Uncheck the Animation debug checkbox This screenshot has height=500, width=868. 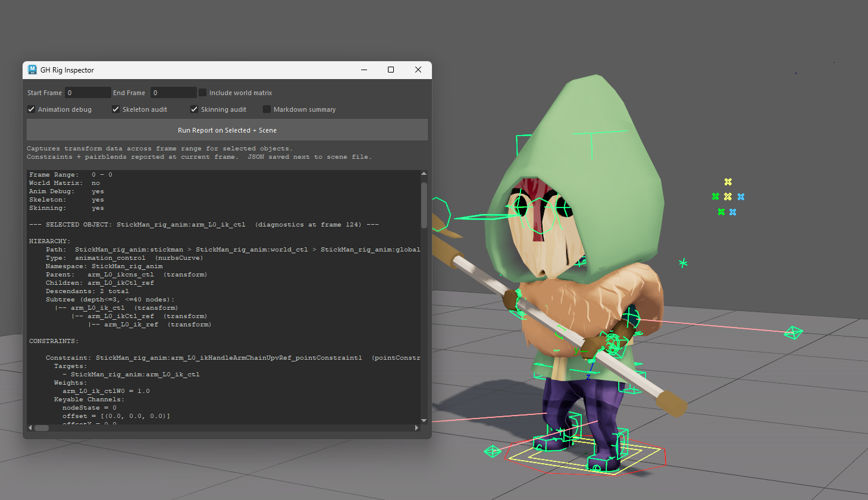(x=31, y=109)
